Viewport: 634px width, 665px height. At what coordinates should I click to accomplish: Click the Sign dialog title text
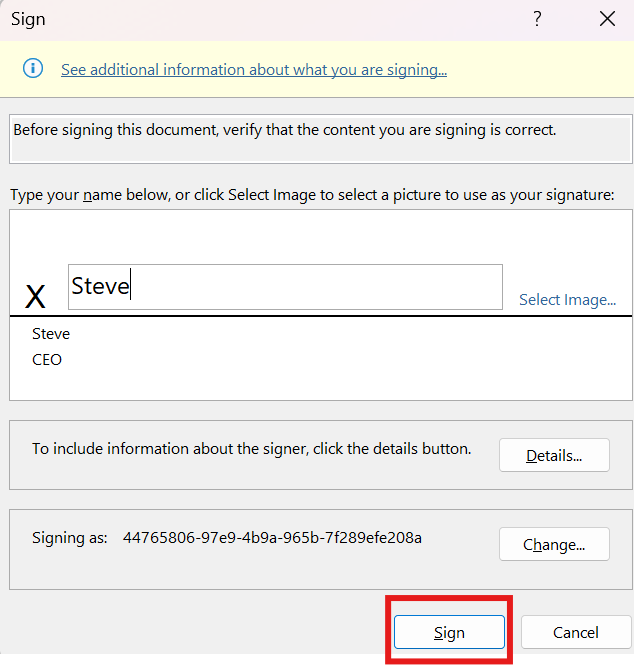pyautogui.click(x=28, y=19)
